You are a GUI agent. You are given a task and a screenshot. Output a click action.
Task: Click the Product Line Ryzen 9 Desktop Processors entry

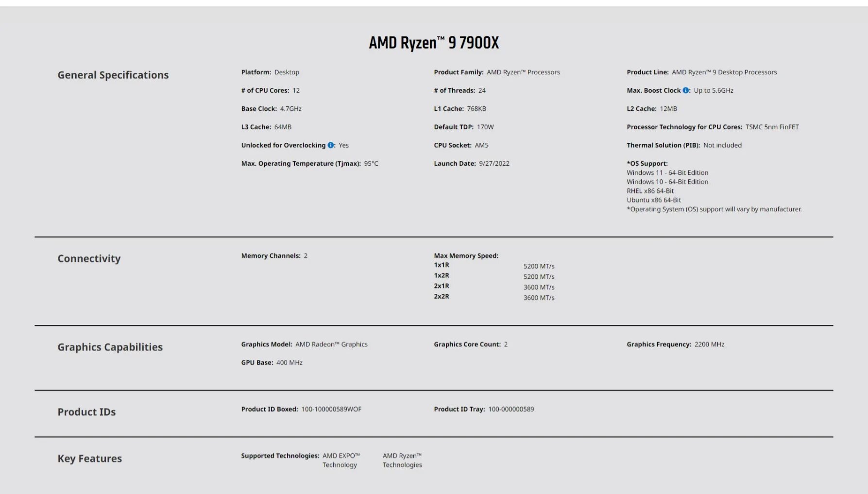coord(702,72)
